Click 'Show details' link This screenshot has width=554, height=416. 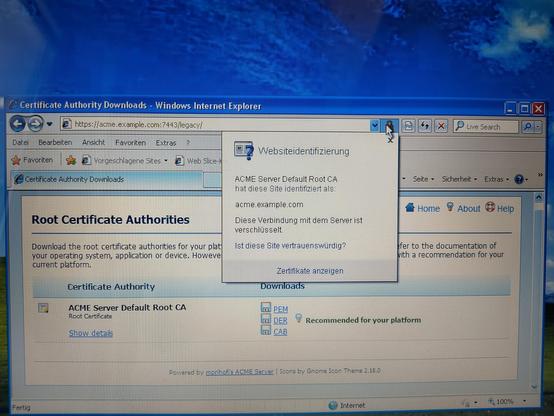[x=91, y=333]
